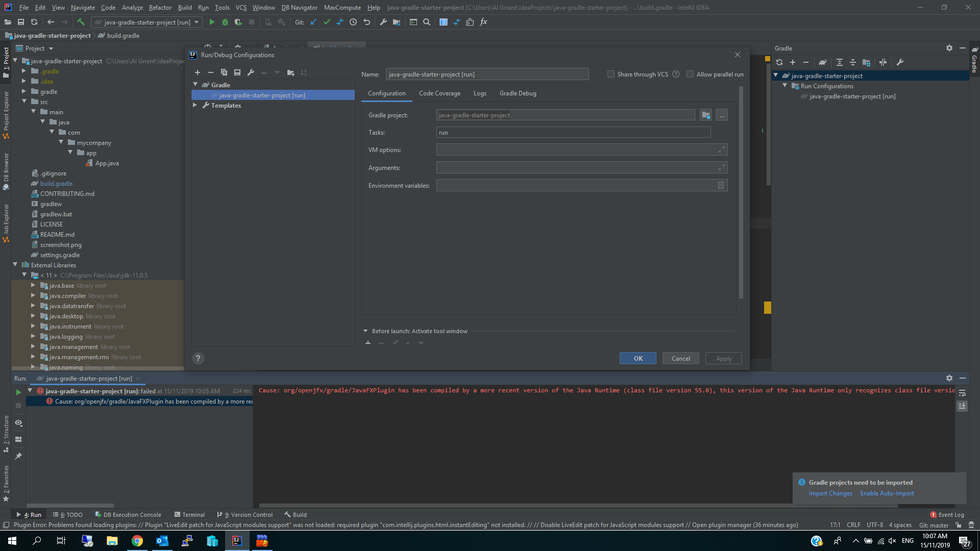The height and width of the screenshot is (551, 980).
Task: Open Settings via main toolbar wrench icon
Action: pos(383,22)
